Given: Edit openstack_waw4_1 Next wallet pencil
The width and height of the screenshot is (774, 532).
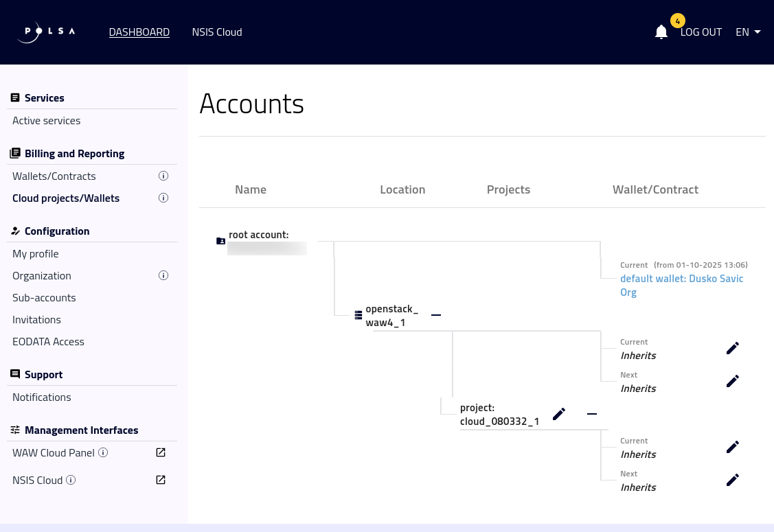Looking at the screenshot, I should point(733,381).
